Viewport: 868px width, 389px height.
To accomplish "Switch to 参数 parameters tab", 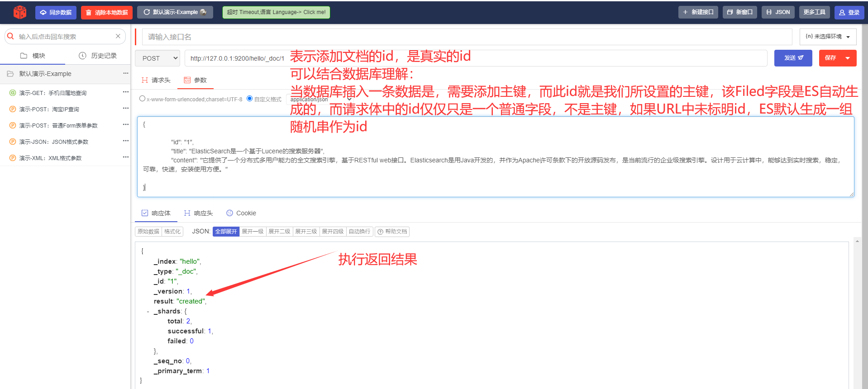I will pyautogui.click(x=195, y=80).
